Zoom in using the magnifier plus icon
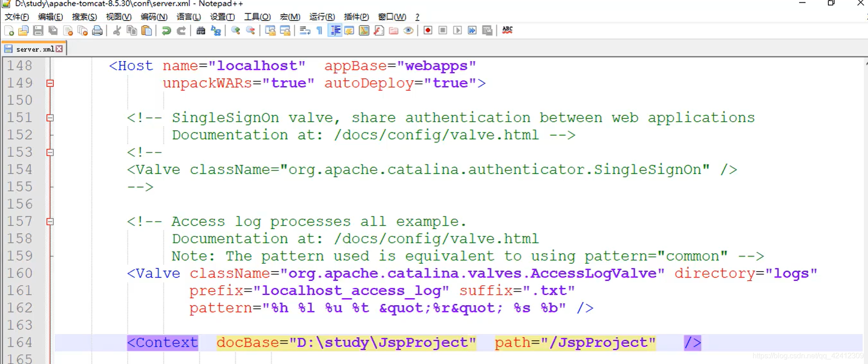868x364 pixels. [x=236, y=31]
